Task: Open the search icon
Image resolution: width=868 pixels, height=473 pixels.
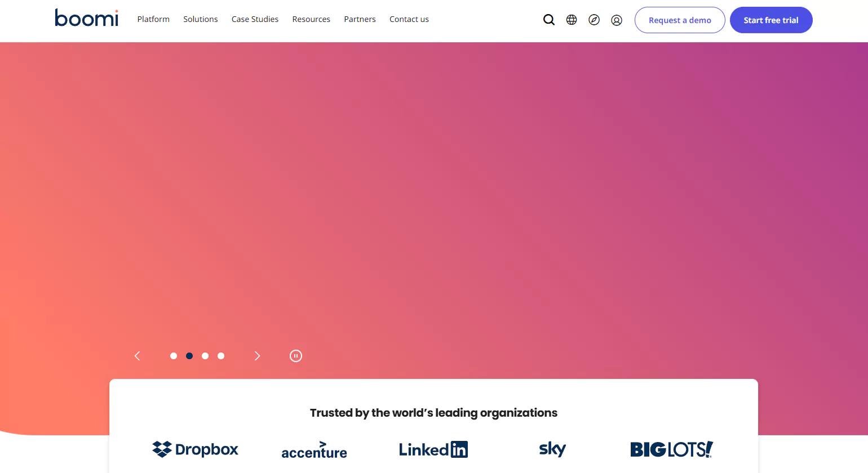Action: click(x=548, y=20)
